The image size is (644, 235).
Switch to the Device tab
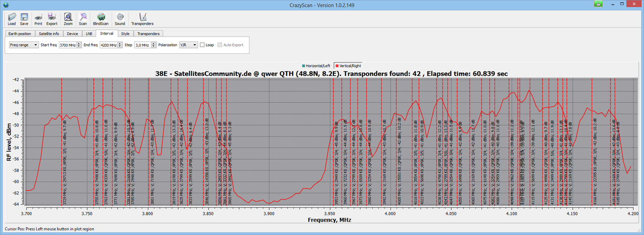coord(72,34)
